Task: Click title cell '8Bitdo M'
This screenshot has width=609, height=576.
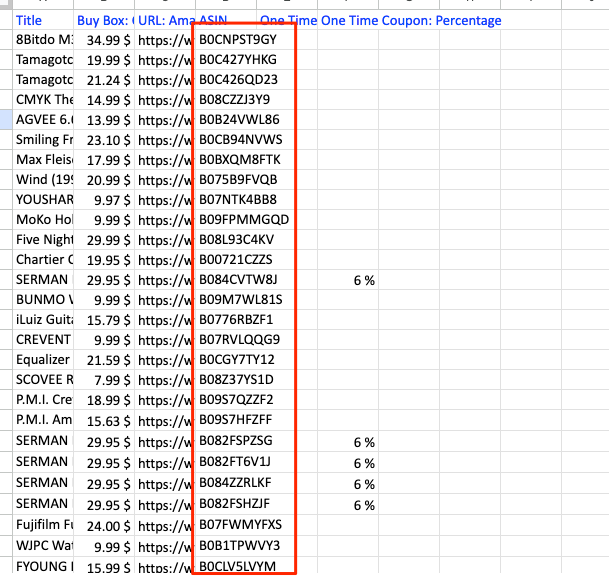Action: 43,40
